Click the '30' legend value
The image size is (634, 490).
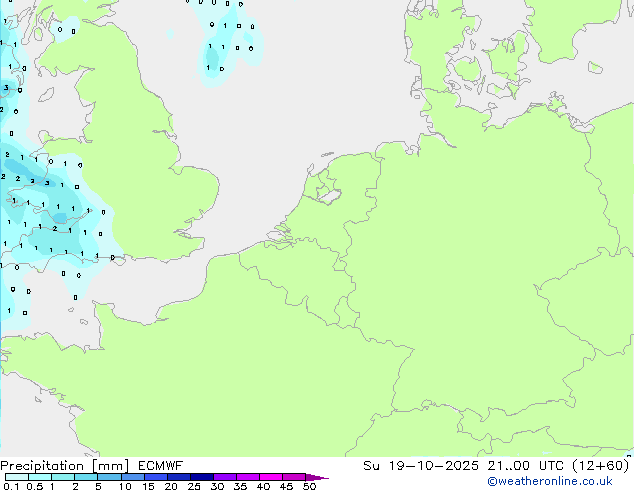tap(217, 486)
